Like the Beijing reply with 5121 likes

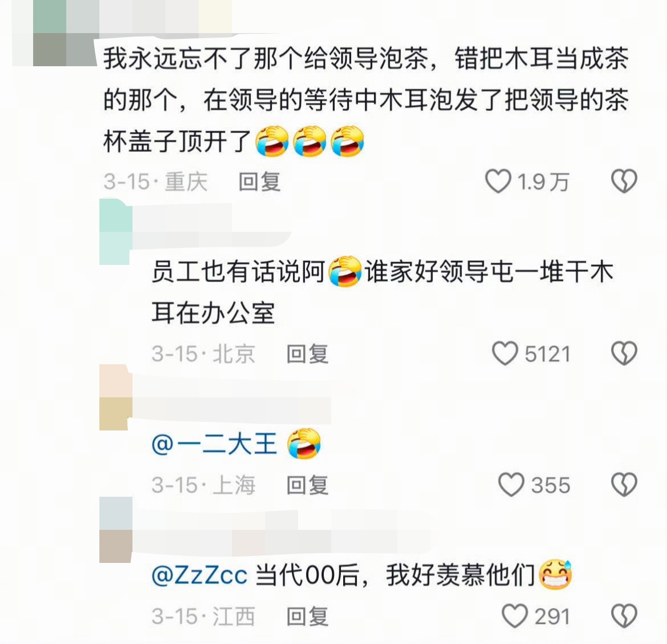505,353
